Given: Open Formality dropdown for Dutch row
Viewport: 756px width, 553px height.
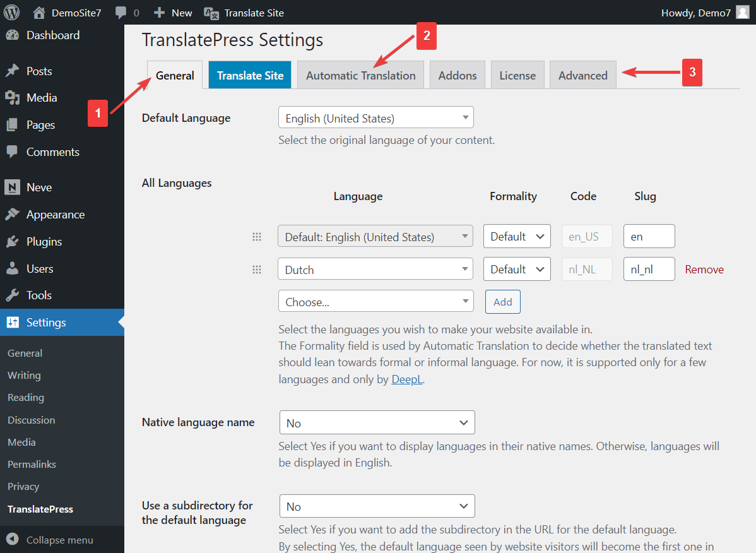Looking at the screenshot, I should tap(517, 269).
